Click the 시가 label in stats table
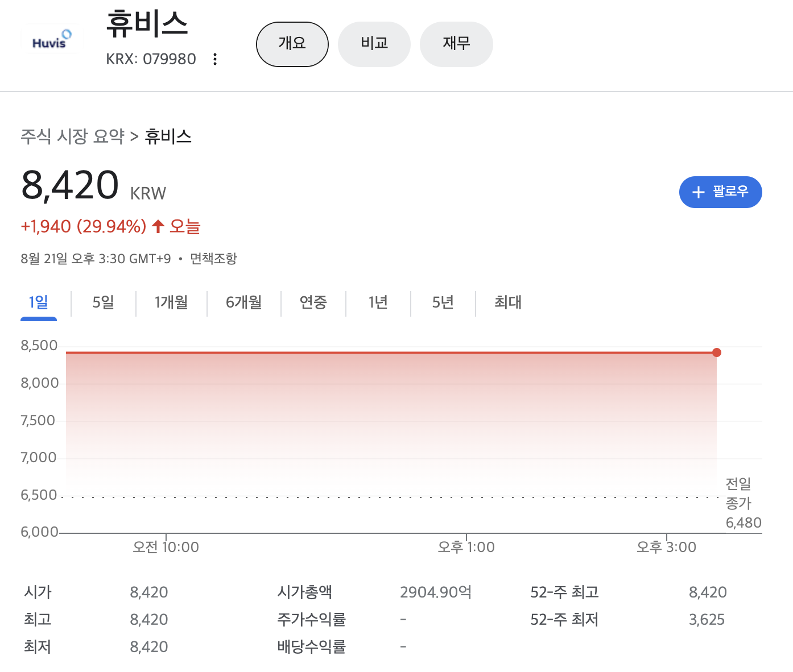Image resolution: width=793 pixels, height=672 pixels. [38, 592]
